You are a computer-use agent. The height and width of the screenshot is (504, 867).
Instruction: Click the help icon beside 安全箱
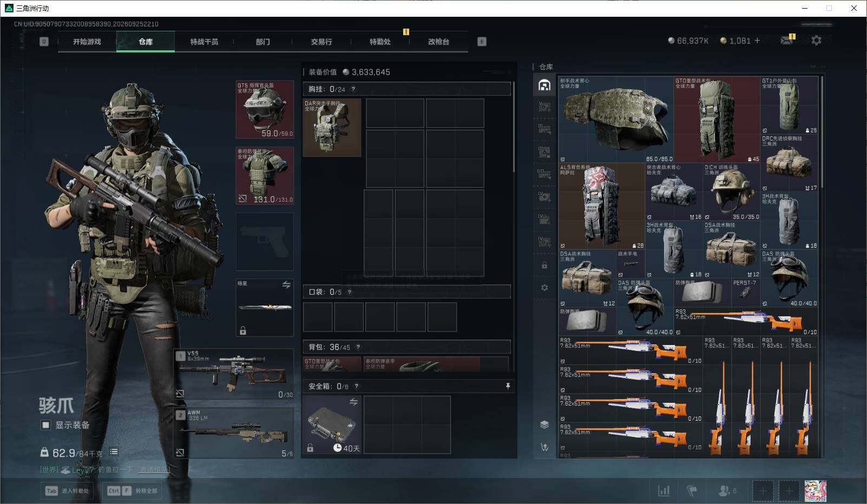[356, 386]
